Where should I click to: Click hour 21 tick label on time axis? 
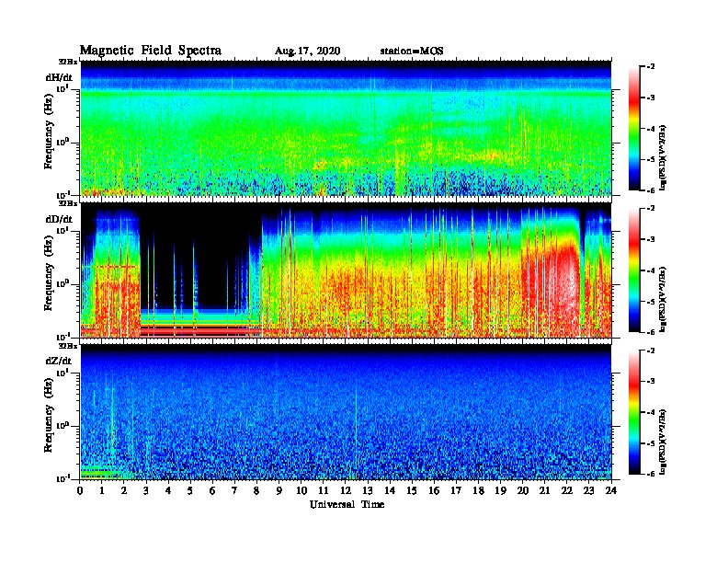(544, 491)
